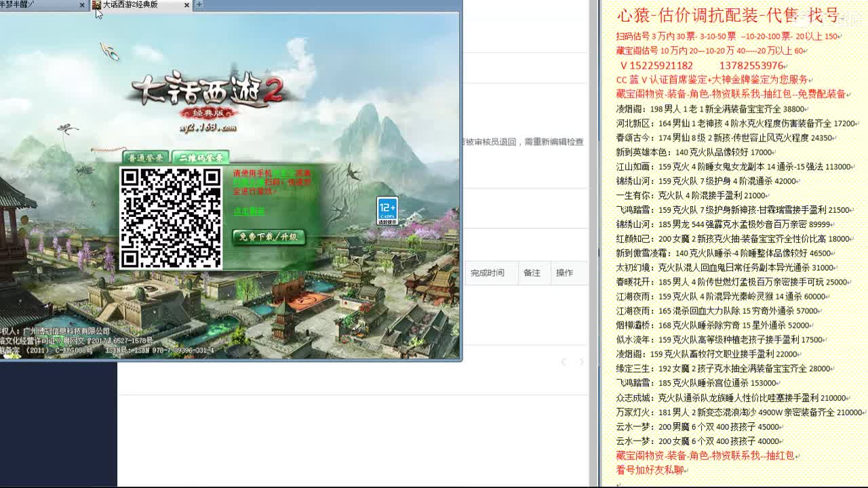This screenshot has height=488, width=868.
Task: Click the 看号加好友私聊 line
Action: click(x=652, y=470)
